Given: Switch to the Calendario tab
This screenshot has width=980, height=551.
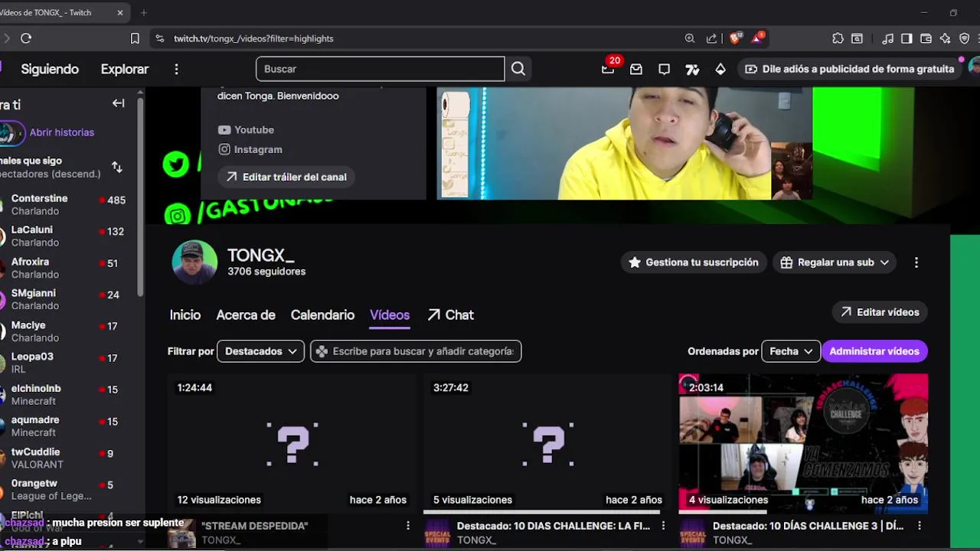Looking at the screenshot, I should (x=322, y=315).
